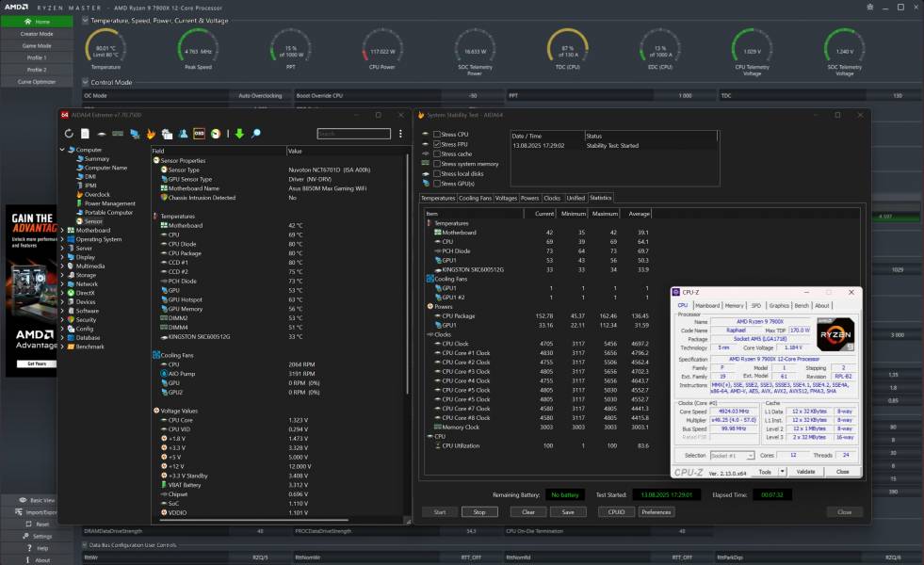Image resolution: width=924 pixels, height=565 pixels.
Task: Click the Ryzen logo in CPU-Z window
Action: 835,335
